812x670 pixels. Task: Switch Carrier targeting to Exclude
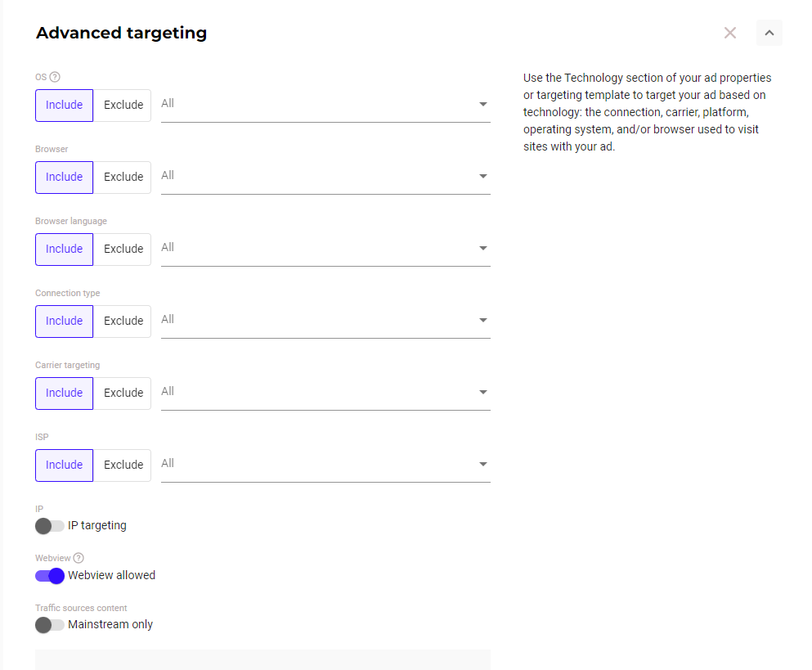coord(123,393)
